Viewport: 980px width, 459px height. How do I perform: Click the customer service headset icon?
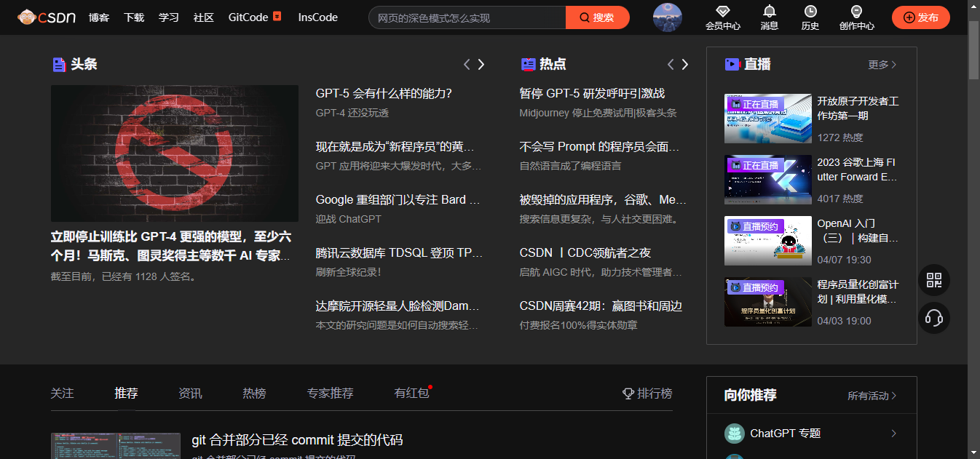click(x=934, y=318)
